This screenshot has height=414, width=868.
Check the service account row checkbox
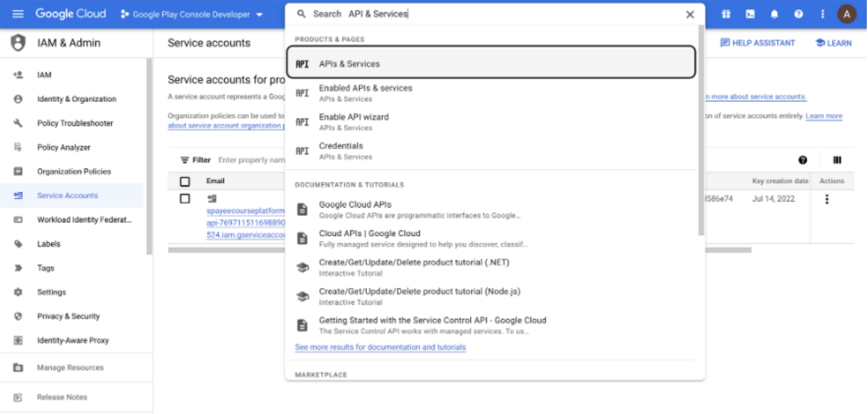point(185,198)
